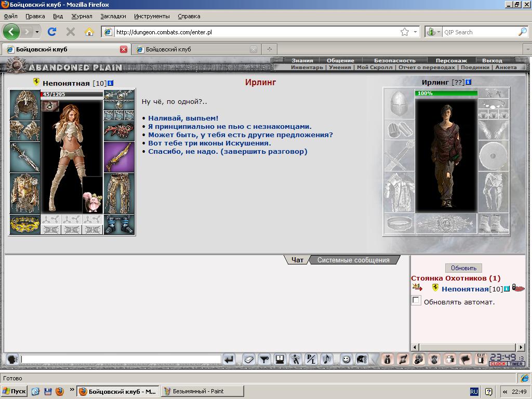Click the Firefox reload button
Viewport: 532px width, 399px height.
pos(52,32)
